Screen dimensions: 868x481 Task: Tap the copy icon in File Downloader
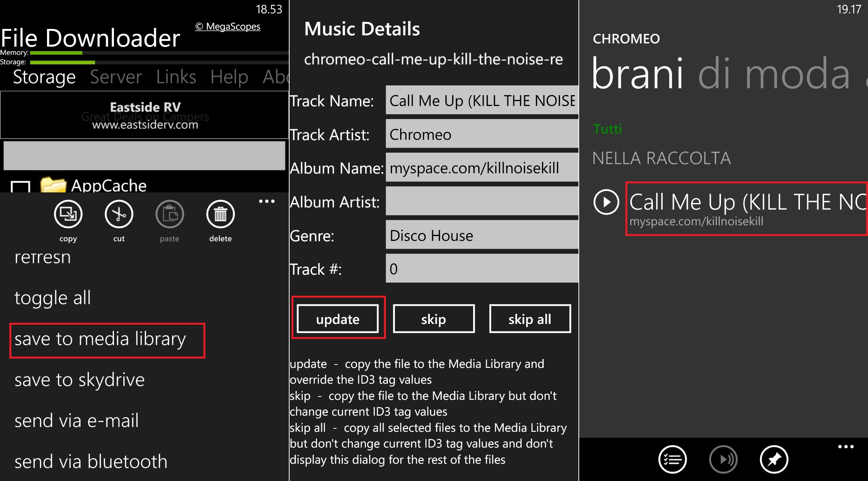(68, 214)
